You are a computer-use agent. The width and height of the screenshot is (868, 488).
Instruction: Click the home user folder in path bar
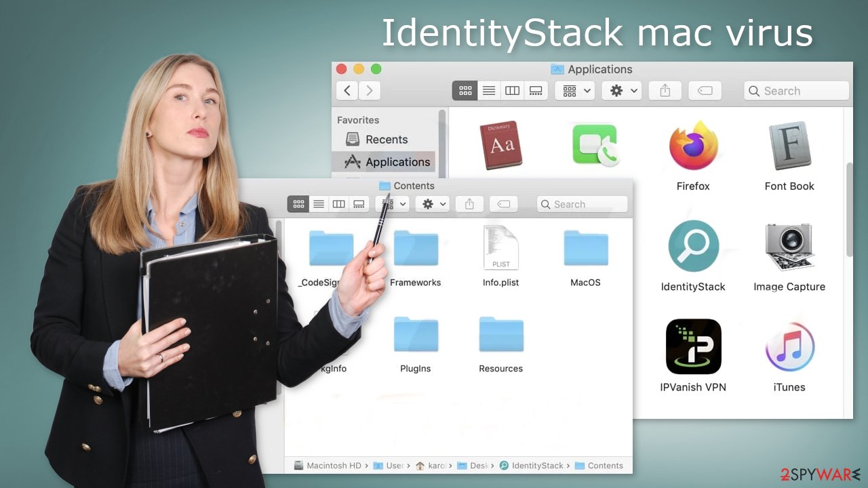pyautogui.click(x=431, y=466)
